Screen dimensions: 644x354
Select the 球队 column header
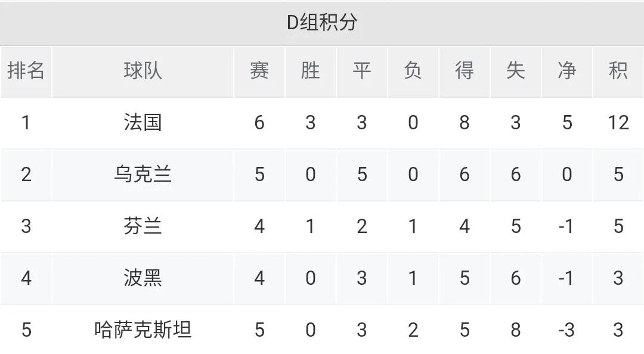143,70
